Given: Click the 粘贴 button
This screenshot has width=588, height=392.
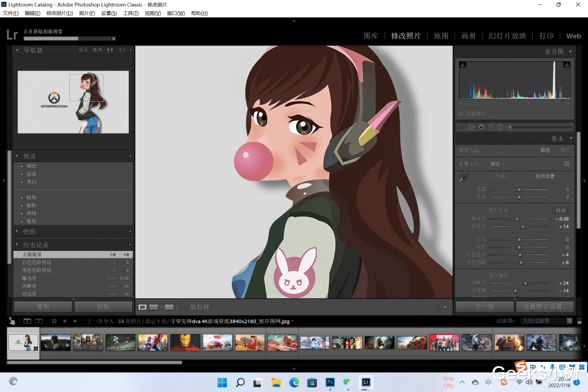Looking at the screenshot, I should coord(103,307).
